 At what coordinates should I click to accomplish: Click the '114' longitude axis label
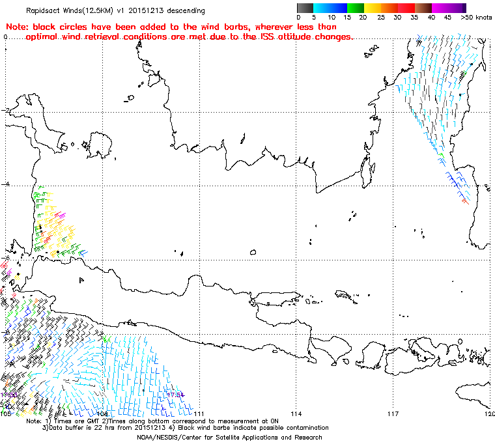(x=296, y=413)
